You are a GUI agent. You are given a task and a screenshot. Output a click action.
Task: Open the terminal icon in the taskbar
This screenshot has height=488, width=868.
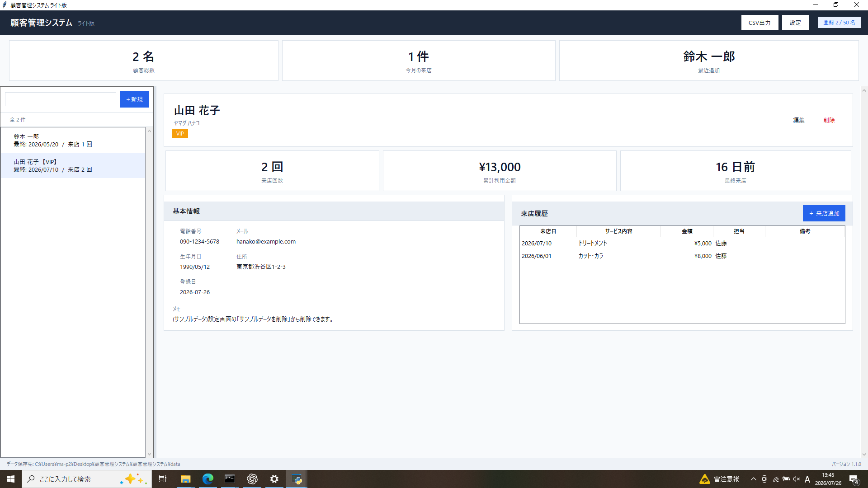point(230,479)
